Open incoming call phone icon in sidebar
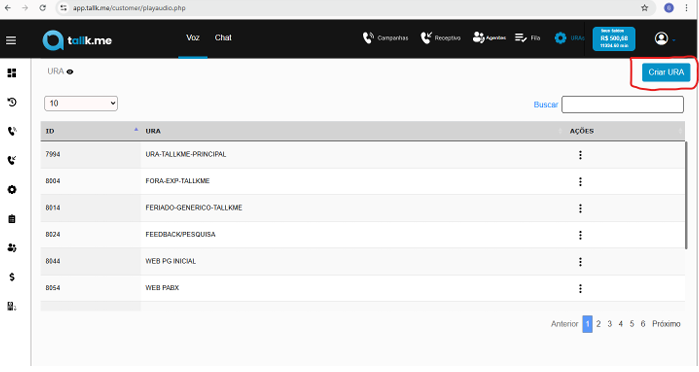 pos(12,160)
